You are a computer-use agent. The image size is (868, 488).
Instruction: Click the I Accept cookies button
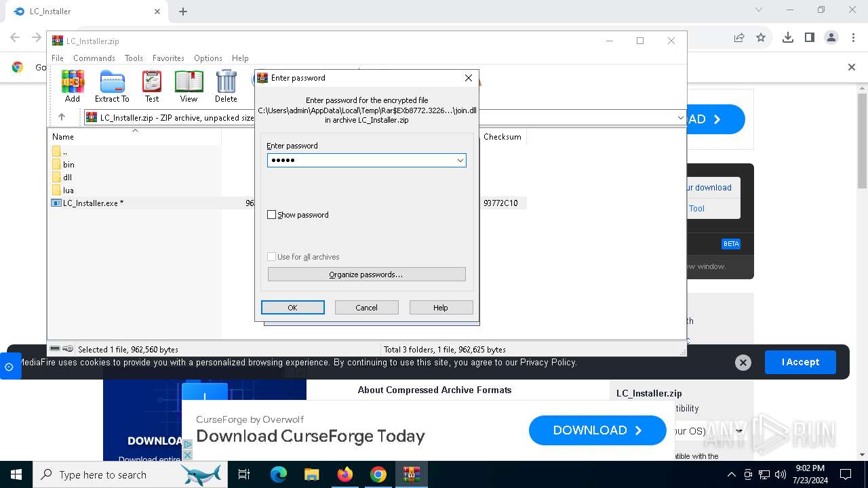pos(800,363)
